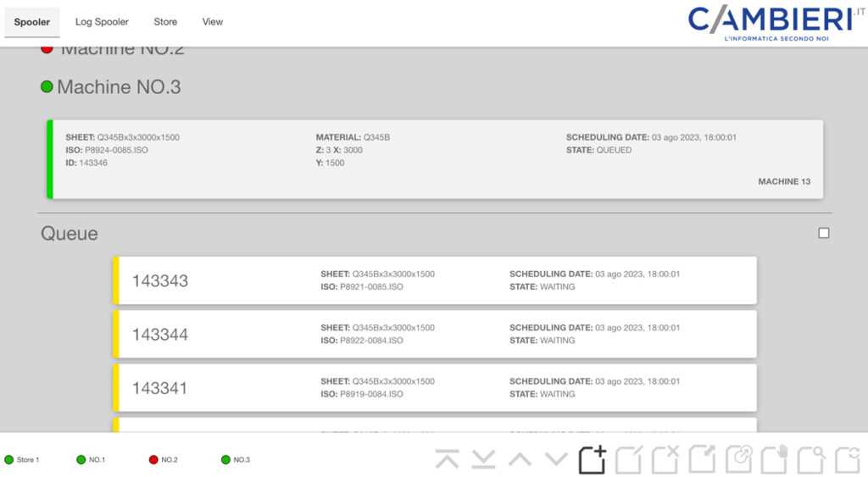The width and height of the screenshot is (868, 477).
Task: Toggle the NO.2 red status indicator
Action: [153, 460]
